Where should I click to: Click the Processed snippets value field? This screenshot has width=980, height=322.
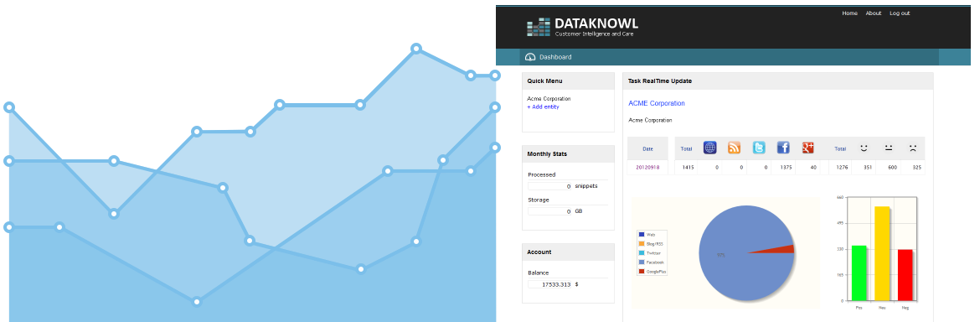550,186
